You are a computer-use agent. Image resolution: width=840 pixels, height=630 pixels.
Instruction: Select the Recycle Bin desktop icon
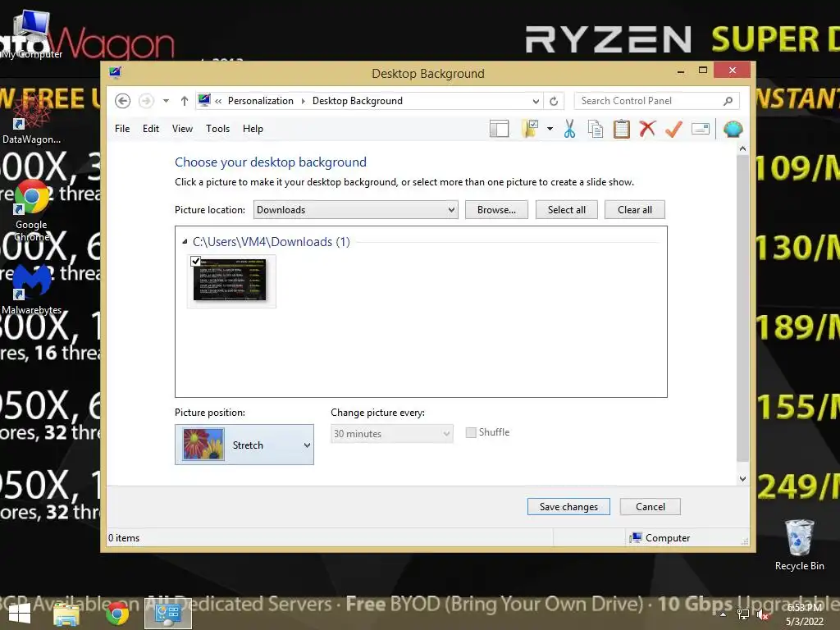tap(799, 545)
